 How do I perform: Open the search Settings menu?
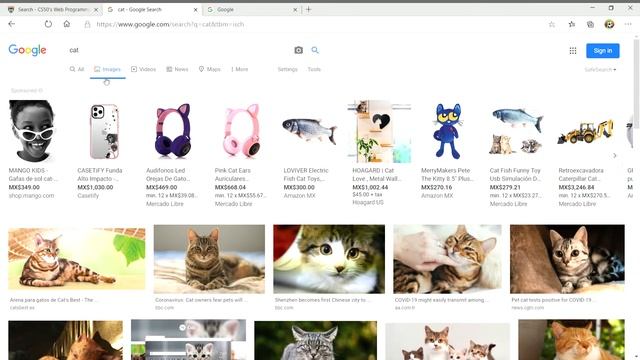[287, 69]
